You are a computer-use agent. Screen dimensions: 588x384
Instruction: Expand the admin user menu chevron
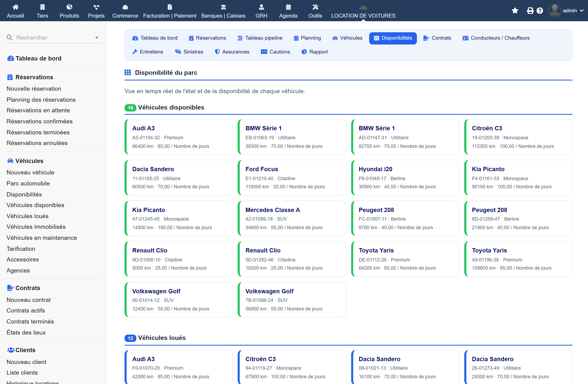[582, 11]
